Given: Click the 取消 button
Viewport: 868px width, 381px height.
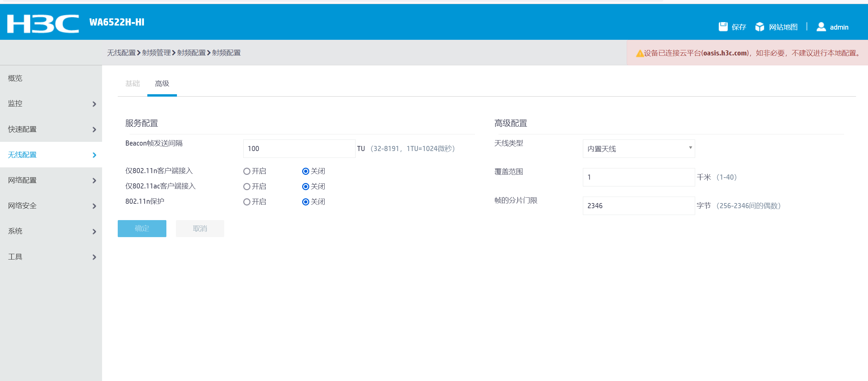Looking at the screenshot, I should coord(200,229).
